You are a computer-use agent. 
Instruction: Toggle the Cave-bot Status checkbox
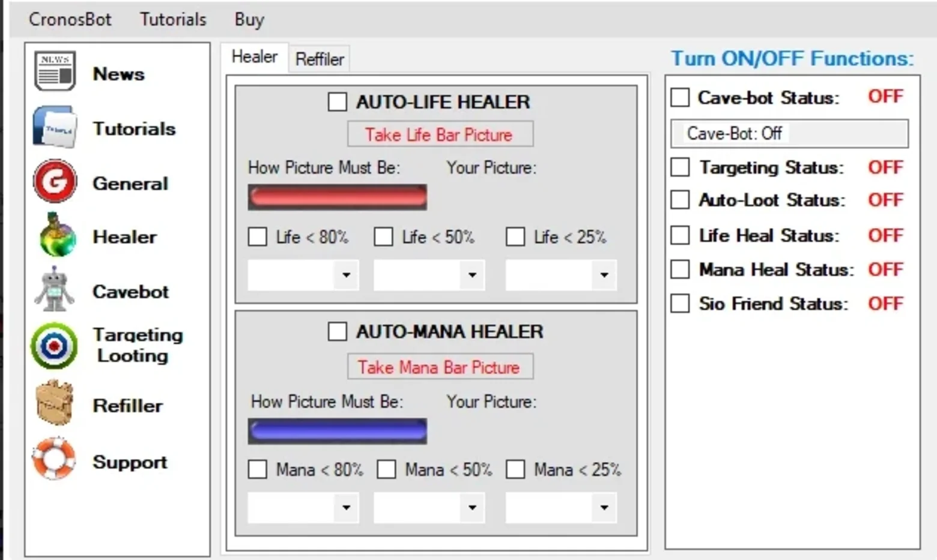point(680,97)
